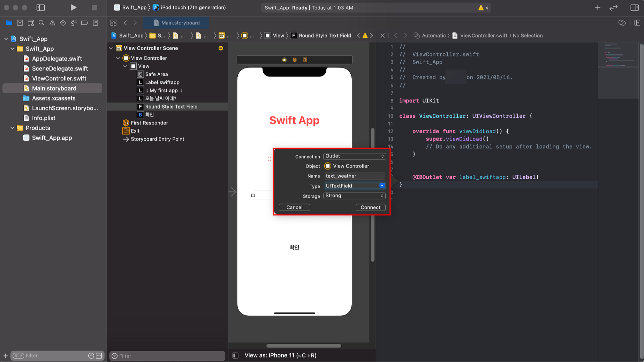Open the Find navigator magnifier icon

pyautogui.click(x=41, y=23)
